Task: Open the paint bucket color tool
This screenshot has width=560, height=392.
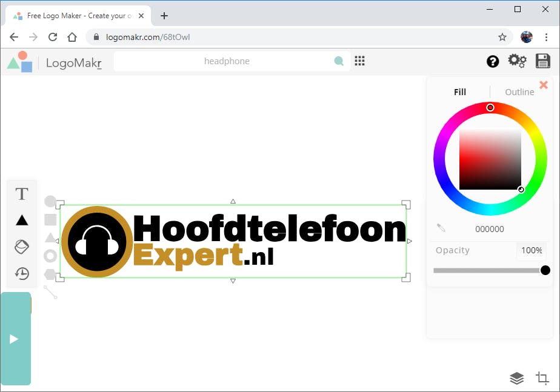Action: 22,247
